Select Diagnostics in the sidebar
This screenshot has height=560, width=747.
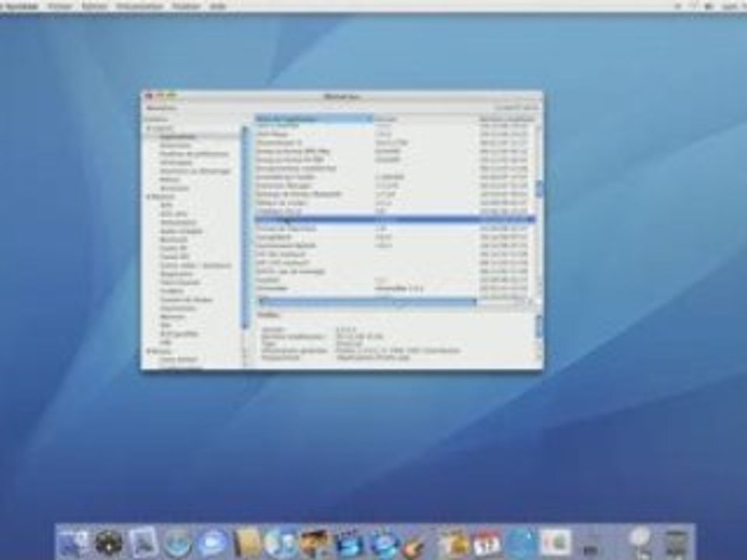point(177,274)
